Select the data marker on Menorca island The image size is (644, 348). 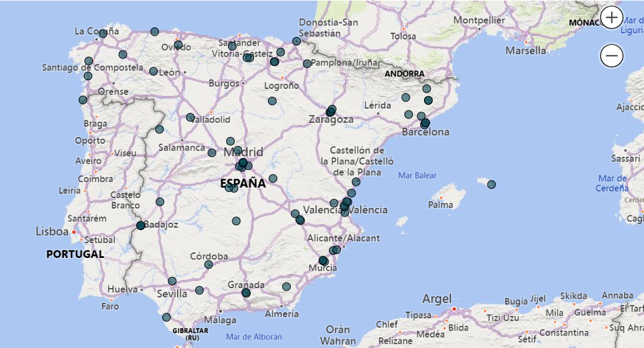492,184
